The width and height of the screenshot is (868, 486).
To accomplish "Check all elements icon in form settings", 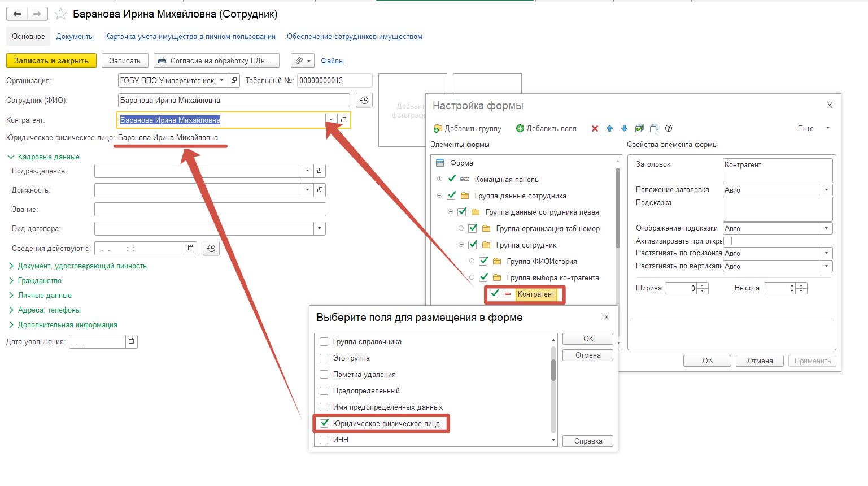I will [639, 128].
